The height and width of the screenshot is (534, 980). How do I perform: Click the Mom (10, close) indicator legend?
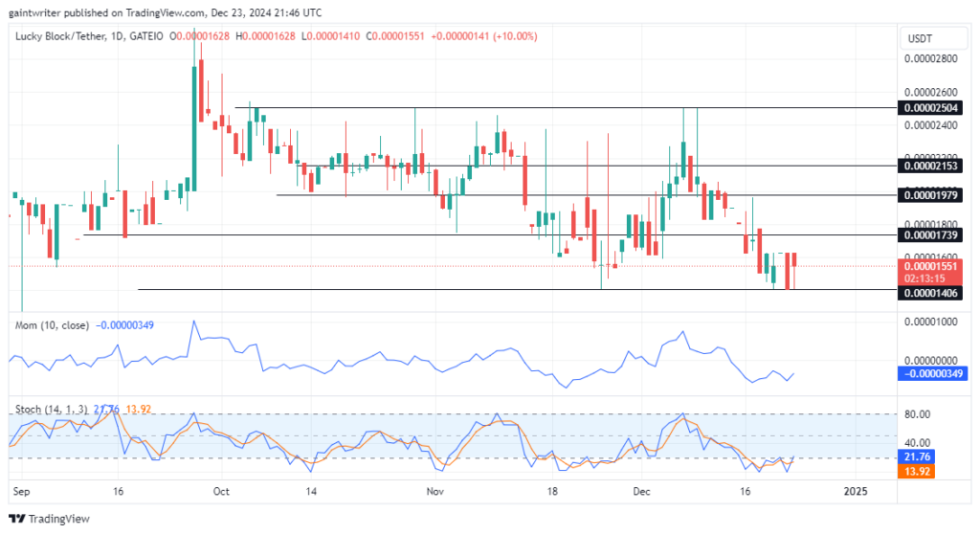click(52, 325)
